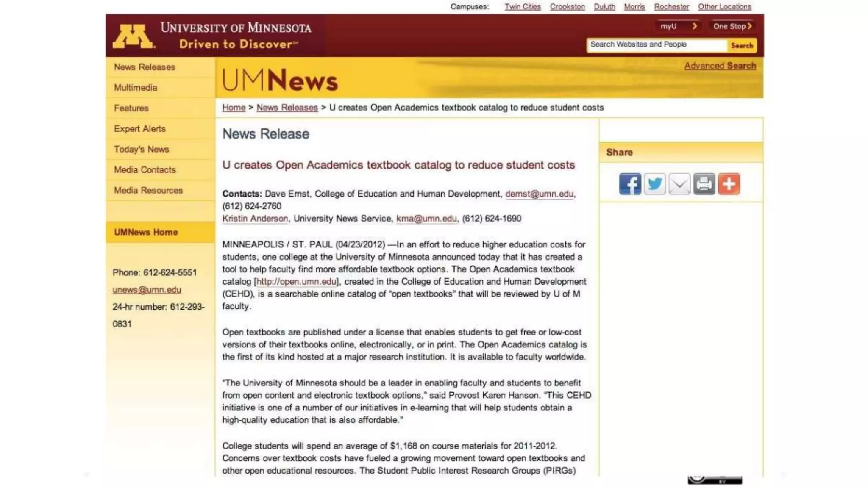This screenshot has height=488, width=868.
Task: Open News Releases sidebar menu item
Action: tap(145, 67)
